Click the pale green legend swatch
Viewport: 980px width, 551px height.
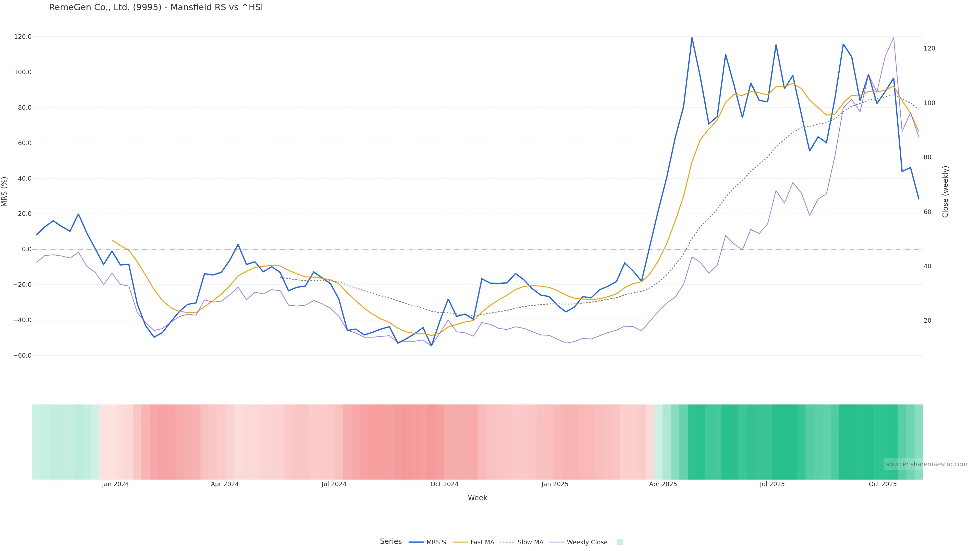(x=620, y=542)
